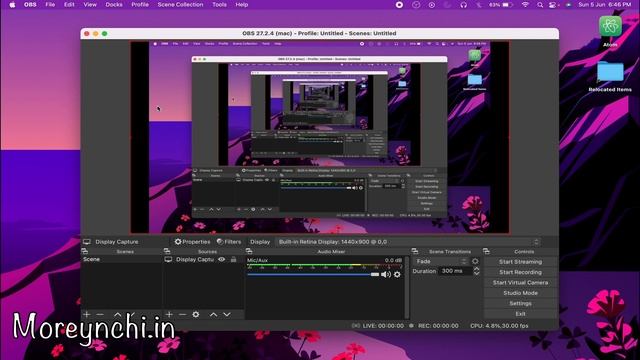Click the headphones icon in menu bar
This screenshot has width=640, height=360.
tap(464, 5)
